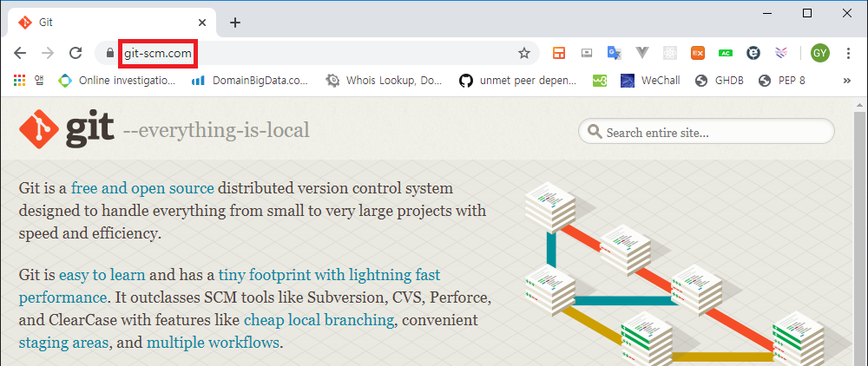Click the git-scm.com address bar
This screenshot has width=868, height=366.
click(316, 53)
